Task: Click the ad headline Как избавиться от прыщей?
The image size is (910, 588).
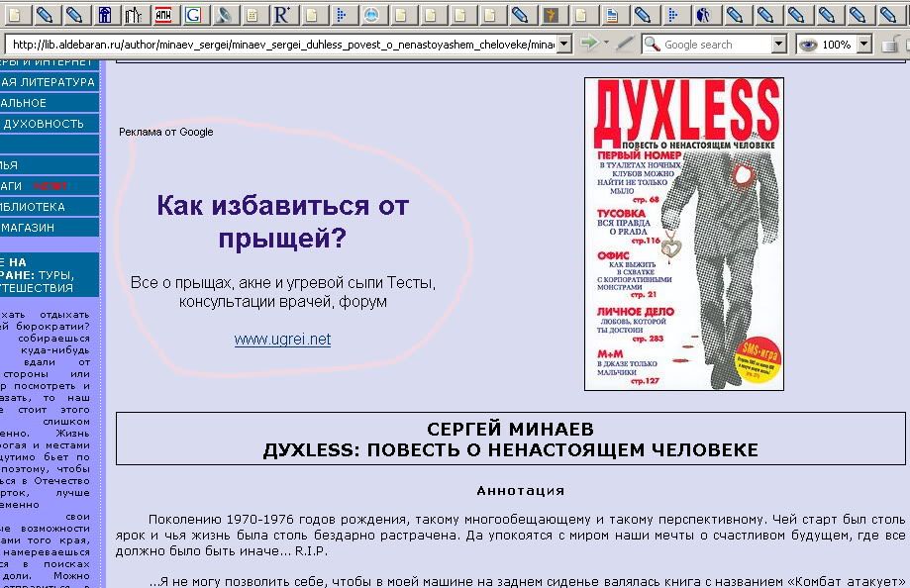Action: pyautogui.click(x=282, y=221)
